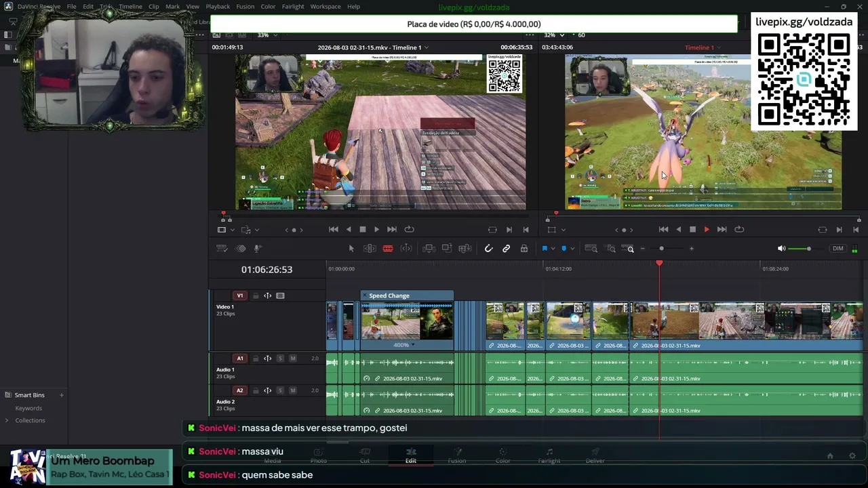This screenshot has height=488, width=868.
Task: Open the Marker color dropdown arrow
Action: 572,249
